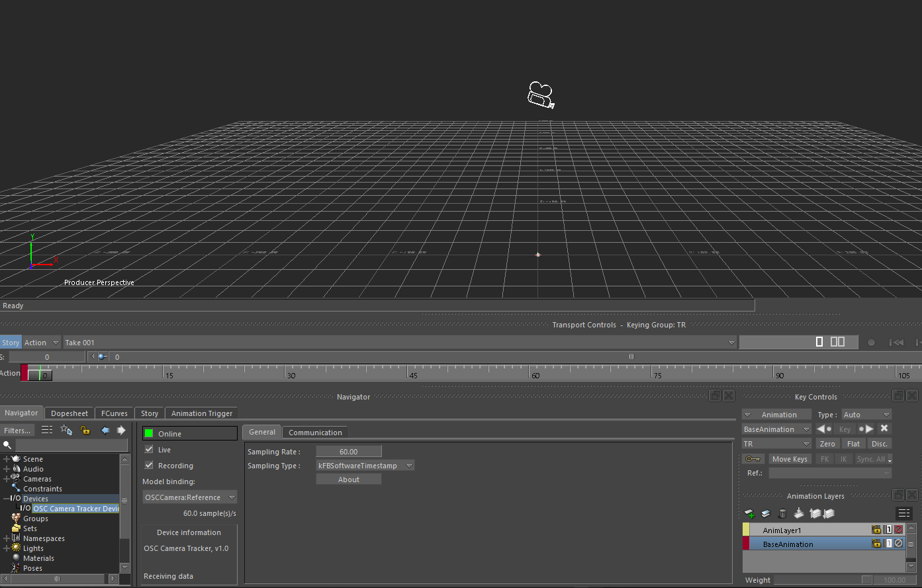Go to the next key arrow
The height and width of the screenshot is (588, 922).
[x=866, y=429]
